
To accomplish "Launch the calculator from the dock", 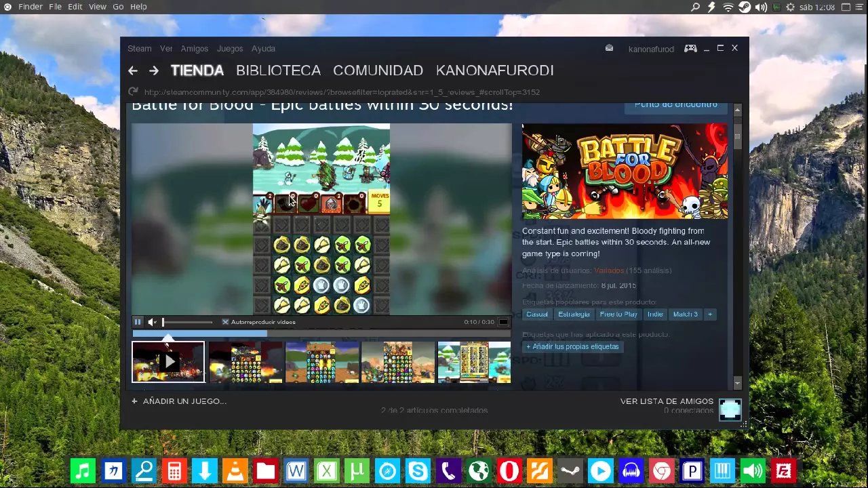I will [x=174, y=471].
